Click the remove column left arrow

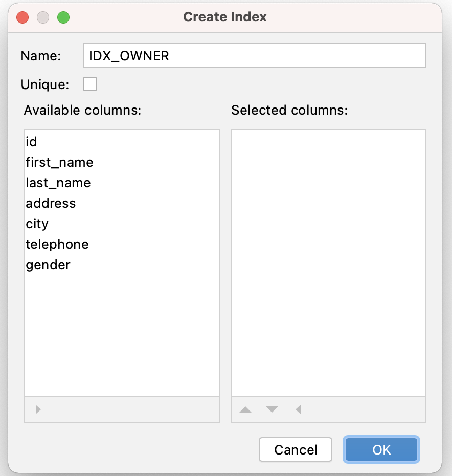pos(298,409)
